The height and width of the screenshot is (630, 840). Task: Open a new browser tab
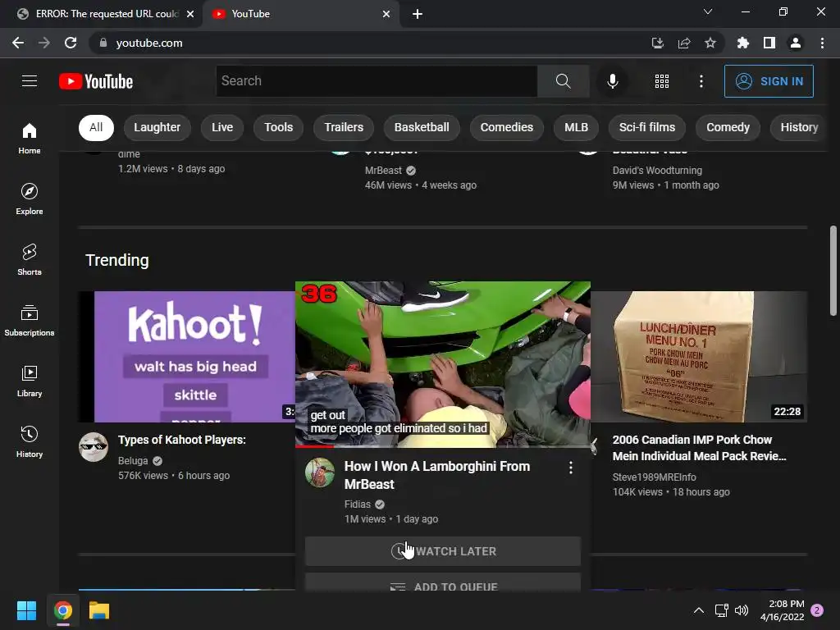click(418, 14)
